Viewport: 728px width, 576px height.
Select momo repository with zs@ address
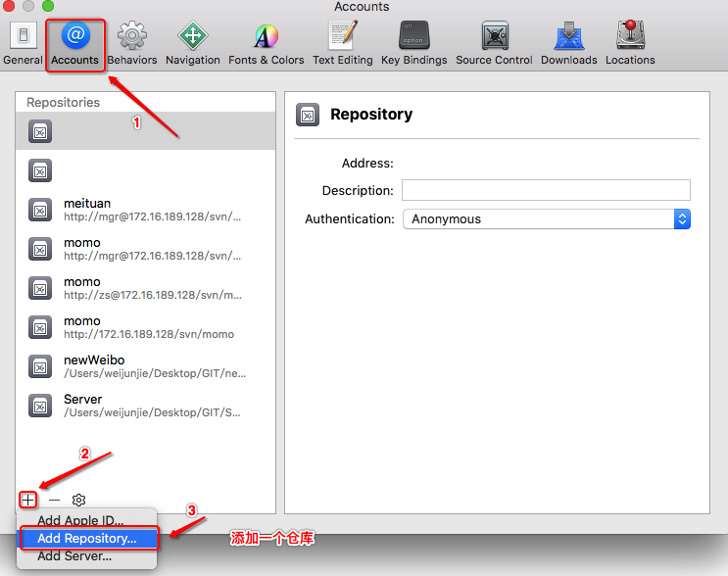click(145, 288)
